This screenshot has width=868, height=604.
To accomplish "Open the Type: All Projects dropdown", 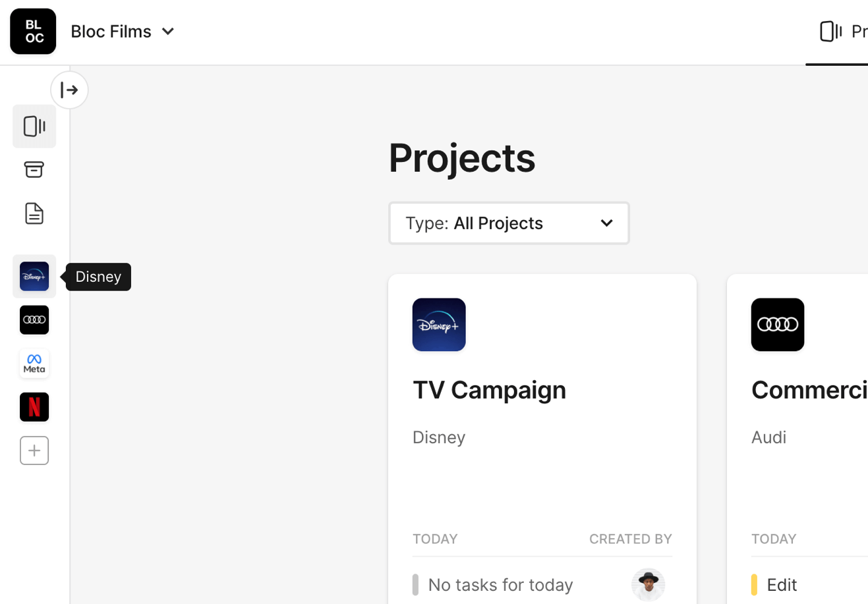I will [509, 223].
